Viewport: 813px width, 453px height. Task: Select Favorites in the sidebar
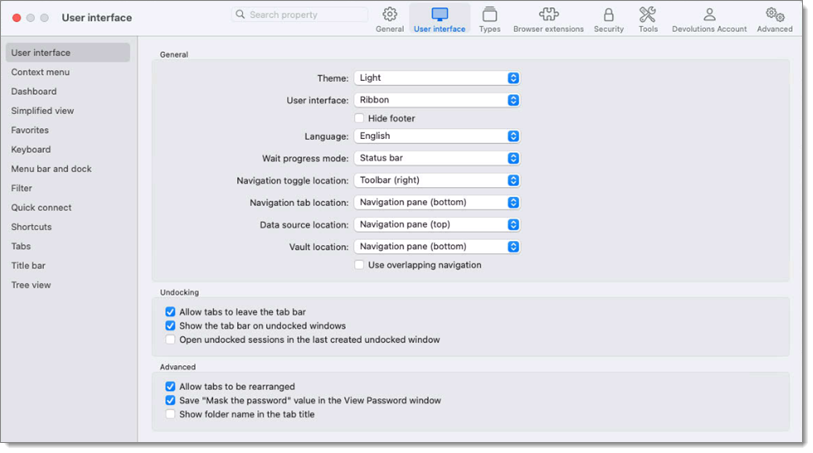tap(30, 130)
